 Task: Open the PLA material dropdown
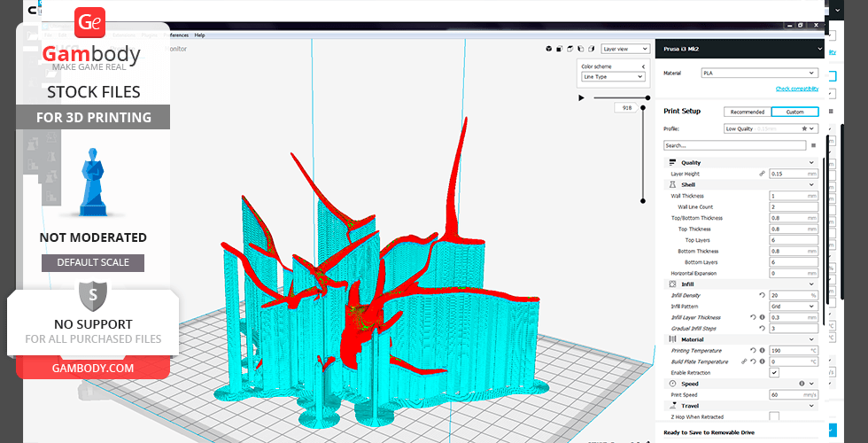pos(759,73)
